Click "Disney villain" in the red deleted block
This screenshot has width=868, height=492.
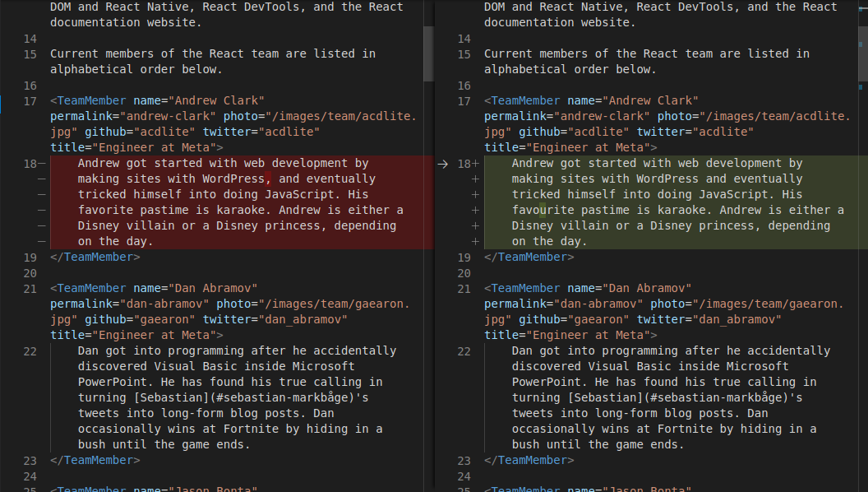(x=127, y=225)
